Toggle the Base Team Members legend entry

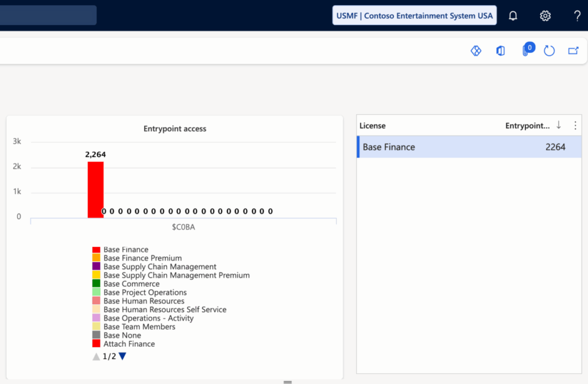tap(139, 327)
